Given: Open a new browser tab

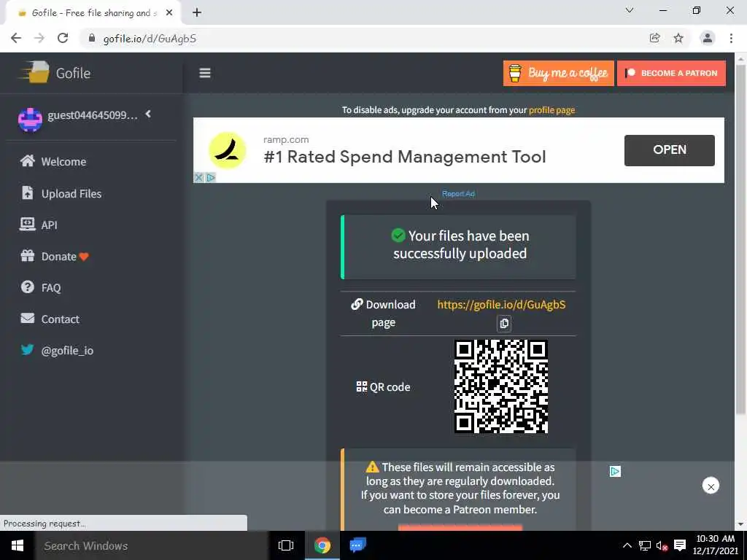Looking at the screenshot, I should [197, 13].
